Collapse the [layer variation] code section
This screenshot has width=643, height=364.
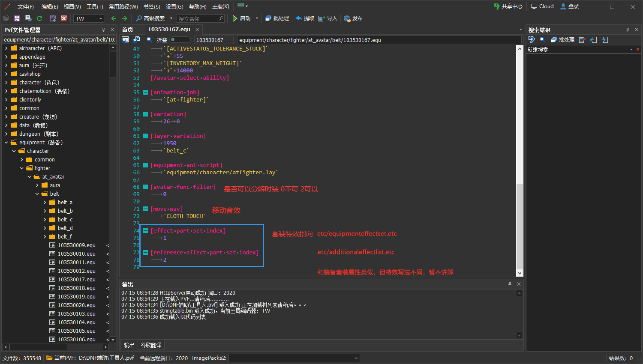click(146, 136)
